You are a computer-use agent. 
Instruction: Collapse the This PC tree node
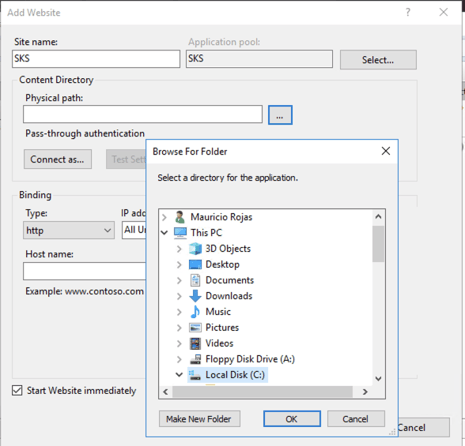164,233
